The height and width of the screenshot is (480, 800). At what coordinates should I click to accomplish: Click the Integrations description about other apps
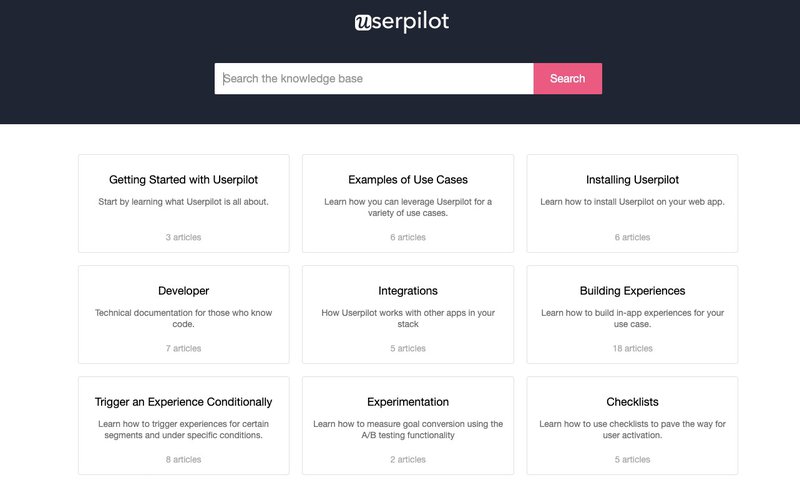click(x=408, y=318)
